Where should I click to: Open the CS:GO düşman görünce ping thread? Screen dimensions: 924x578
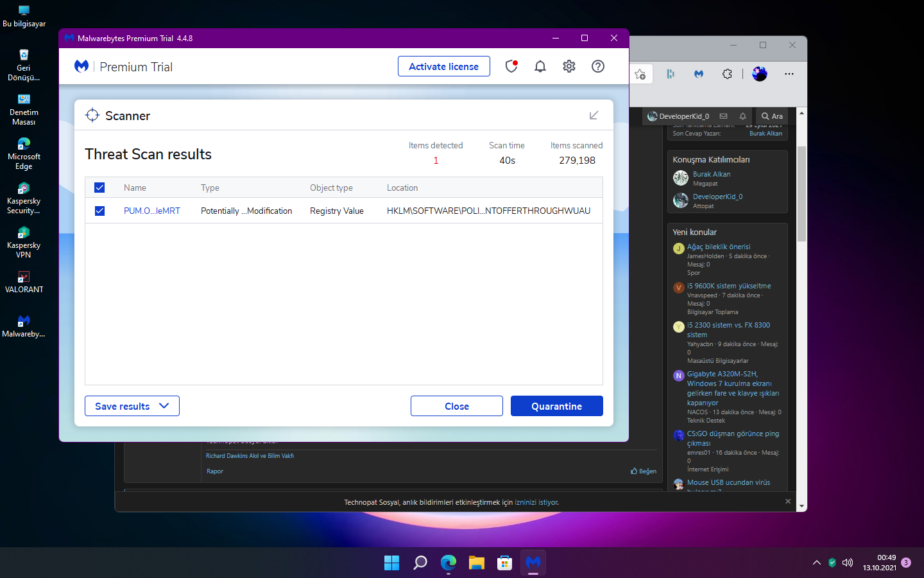point(733,438)
